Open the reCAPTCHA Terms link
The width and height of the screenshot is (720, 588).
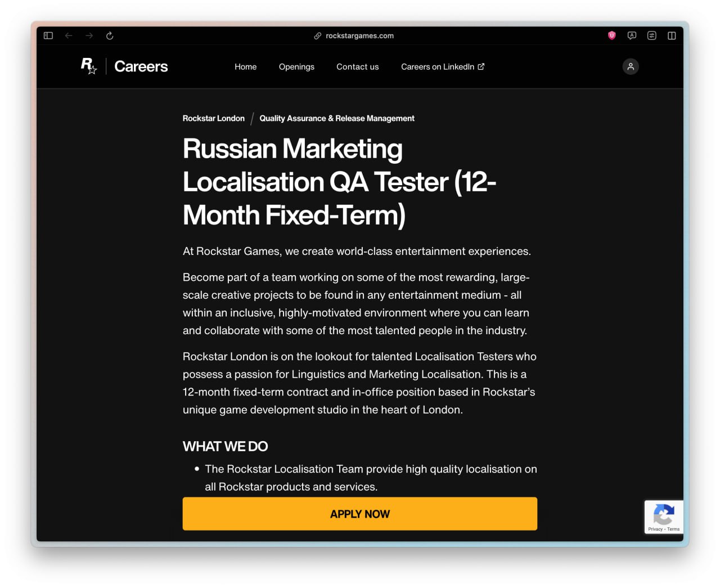(673, 529)
